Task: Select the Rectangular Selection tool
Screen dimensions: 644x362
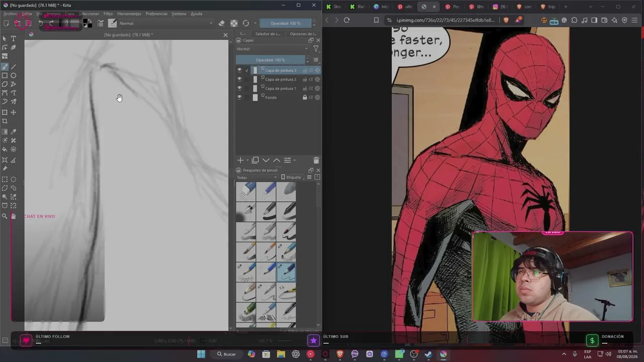Action: pyautogui.click(x=5, y=179)
